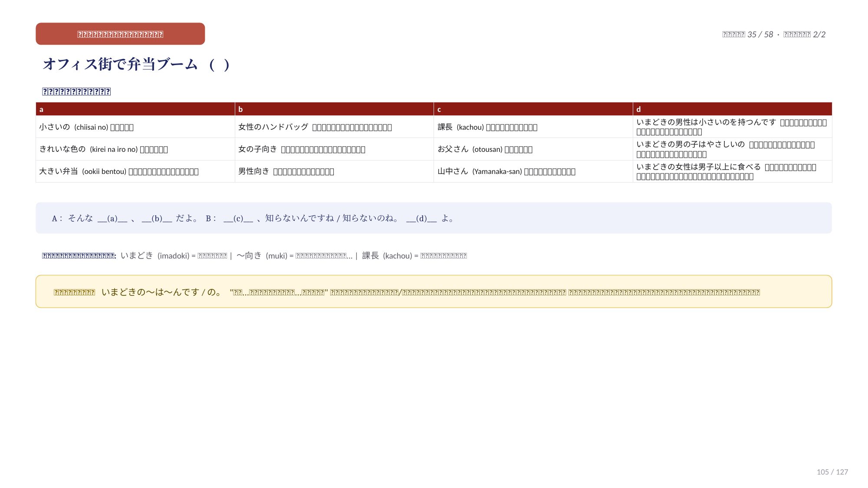The height and width of the screenshot is (488, 868).
Task: Select the cell 女性のハンドバッグ
Action: tap(334, 127)
